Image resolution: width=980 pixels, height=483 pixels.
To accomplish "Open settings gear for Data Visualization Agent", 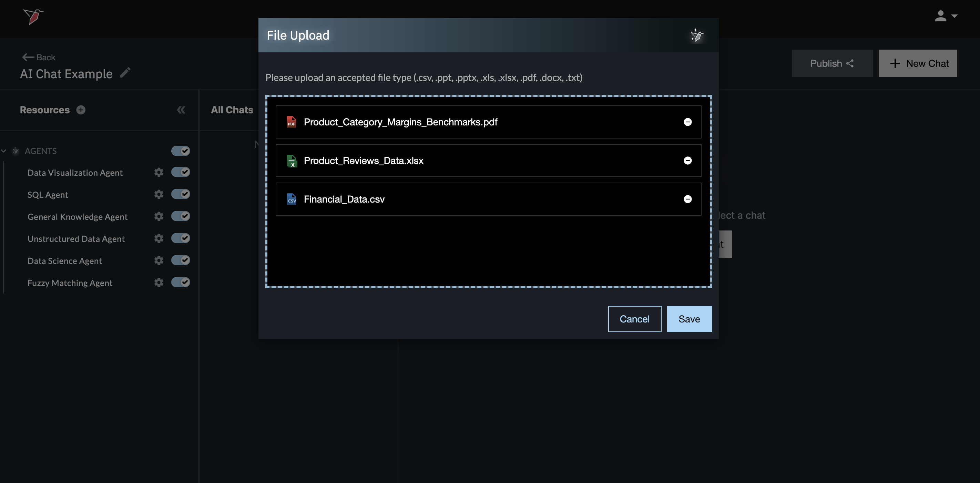I will (159, 172).
